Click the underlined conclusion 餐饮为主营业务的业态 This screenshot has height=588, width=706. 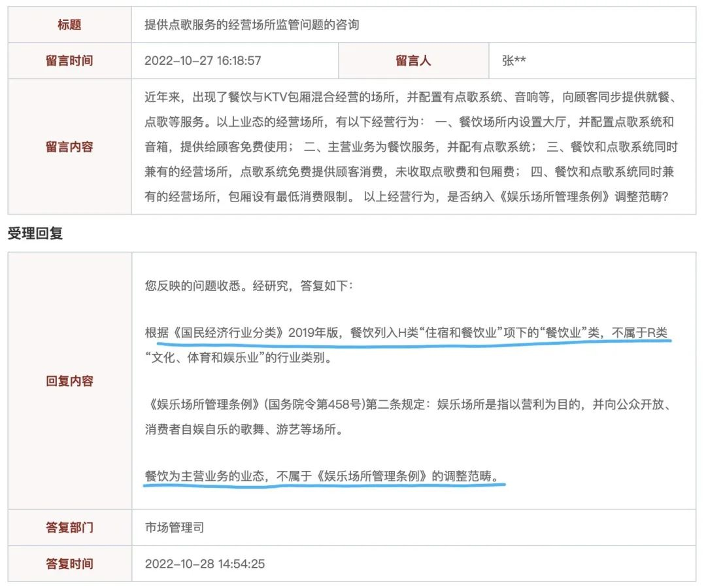point(324,476)
